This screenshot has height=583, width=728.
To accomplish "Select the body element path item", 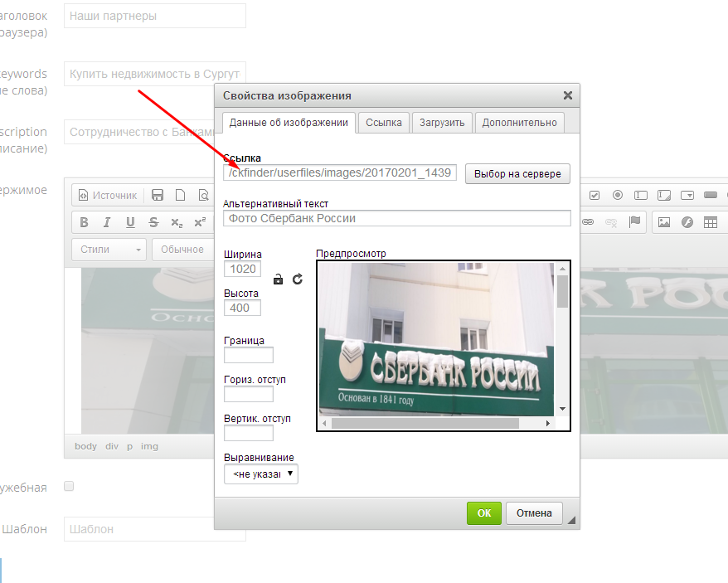I will coord(85,446).
